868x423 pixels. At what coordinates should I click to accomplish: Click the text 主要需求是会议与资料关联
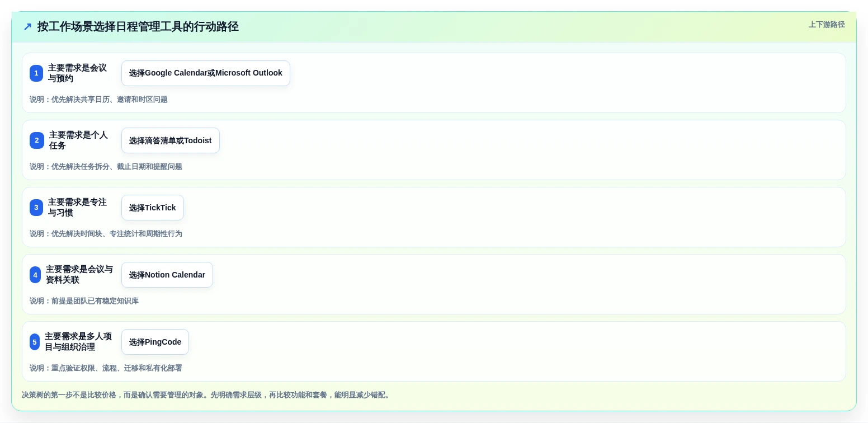pyautogui.click(x=79, y=275)
